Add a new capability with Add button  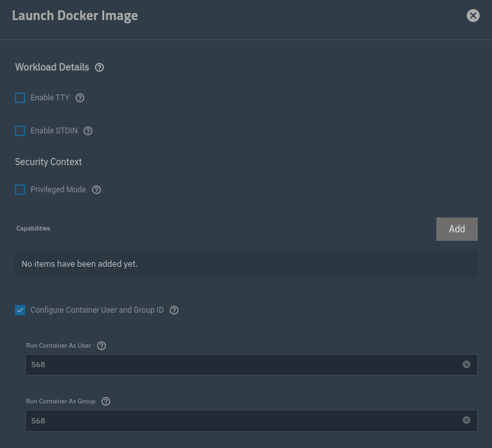456,229
